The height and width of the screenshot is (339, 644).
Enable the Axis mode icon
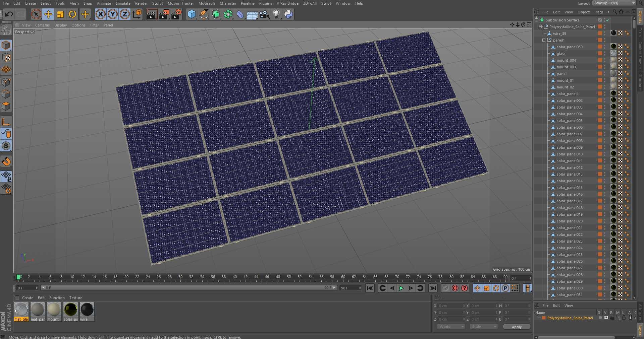pos(6,122)
